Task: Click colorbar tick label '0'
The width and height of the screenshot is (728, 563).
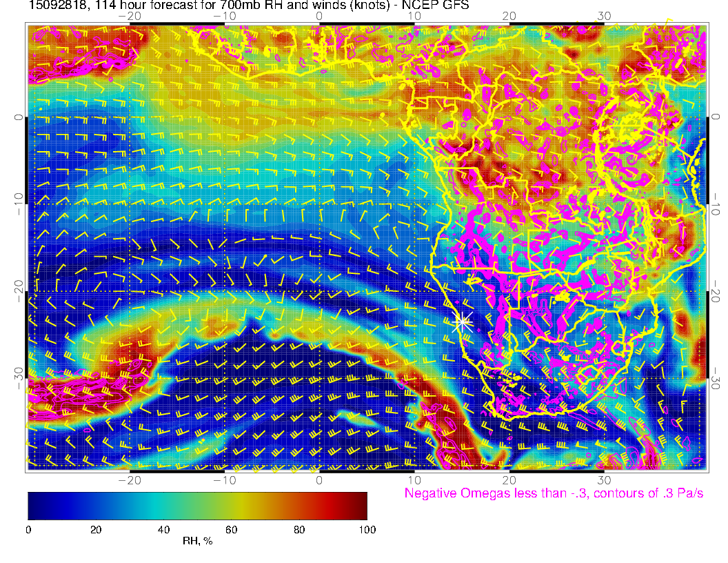Action: [x=28, y=530]
